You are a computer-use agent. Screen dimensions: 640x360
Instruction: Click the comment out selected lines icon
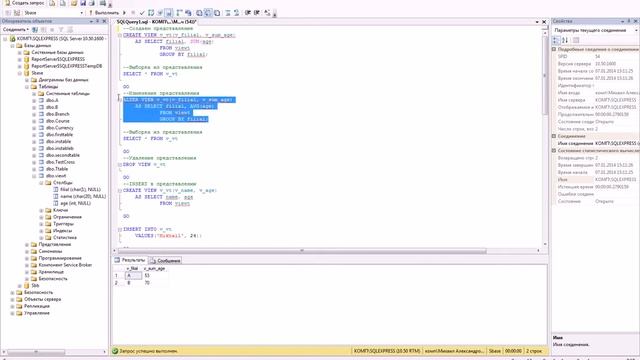coord(228,13)
